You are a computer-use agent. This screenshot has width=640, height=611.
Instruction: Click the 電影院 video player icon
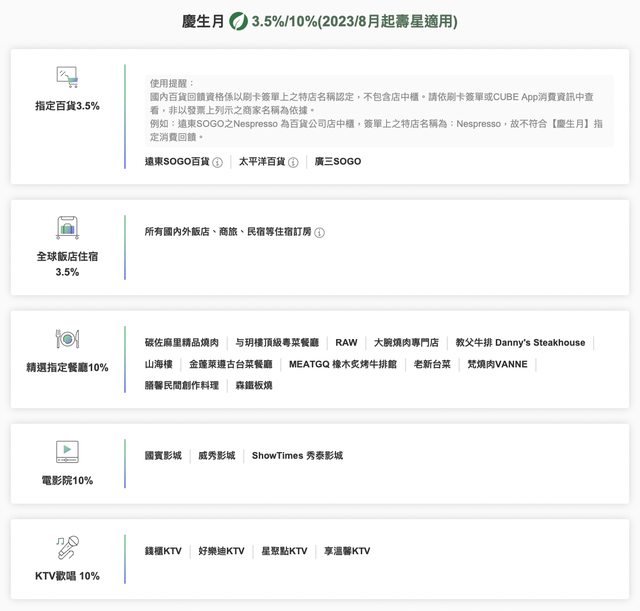pyautogui.click(x=67, y=452)
